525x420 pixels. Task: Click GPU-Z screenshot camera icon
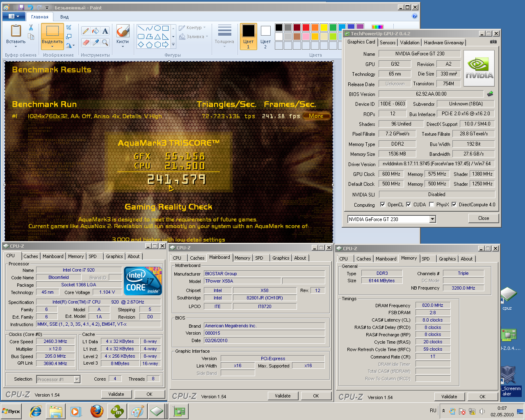pos(493,42)
